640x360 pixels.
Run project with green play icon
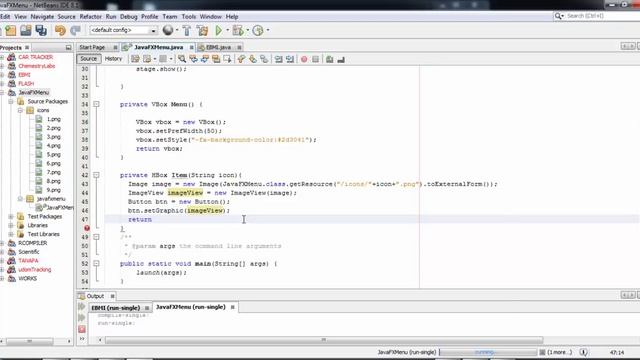tap(219, 30)
